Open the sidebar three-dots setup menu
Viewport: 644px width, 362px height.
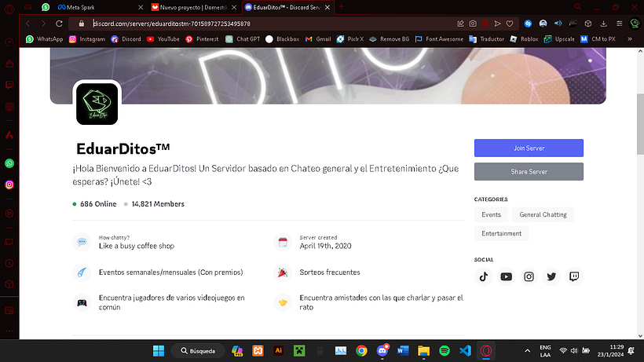click(x=9, y=331)
